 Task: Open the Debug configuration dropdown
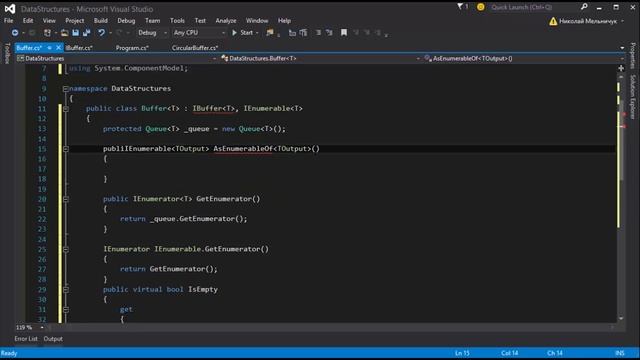(152, 33)
